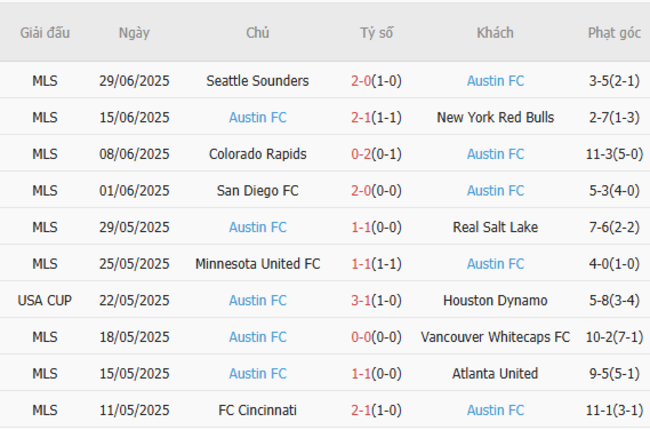Open the FC Cincinnati team page

tap(257, 410)
